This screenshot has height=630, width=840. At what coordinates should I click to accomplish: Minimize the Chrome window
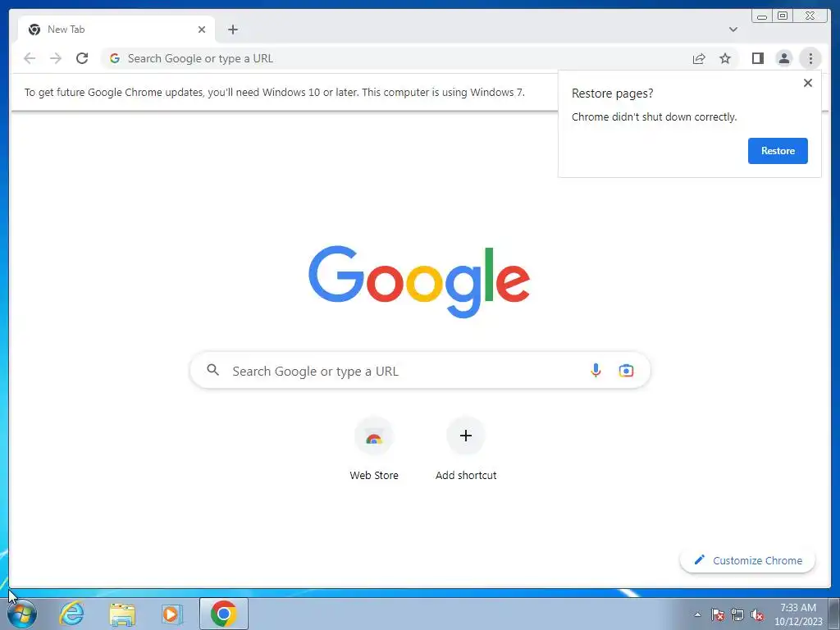(762, 16)
